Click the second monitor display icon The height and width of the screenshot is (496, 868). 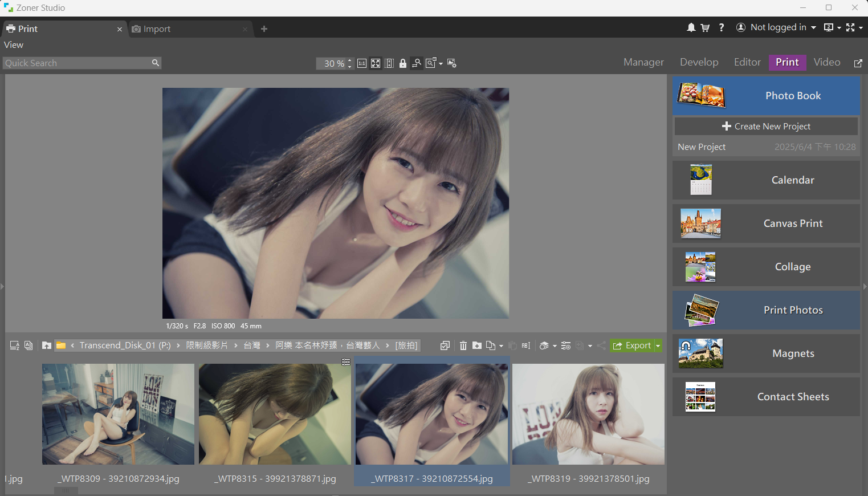click(829, 27)
